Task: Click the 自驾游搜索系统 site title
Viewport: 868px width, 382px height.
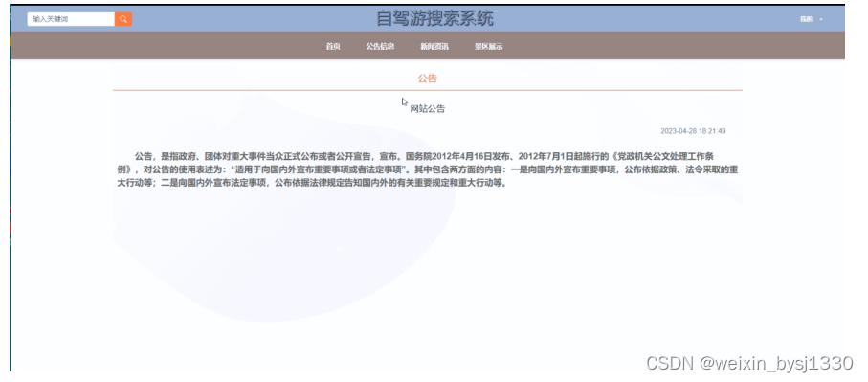Action: click(434, 19)
